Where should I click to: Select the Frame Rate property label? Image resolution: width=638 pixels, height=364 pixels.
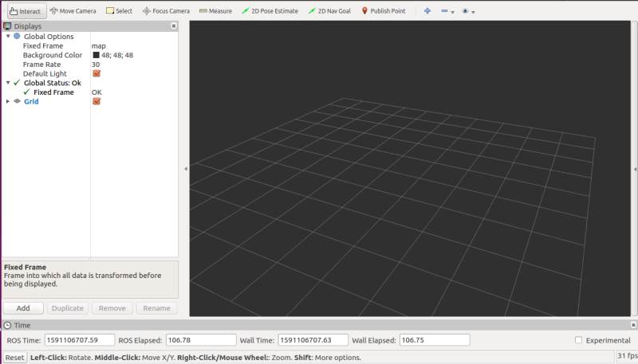(x=41, y=65)
